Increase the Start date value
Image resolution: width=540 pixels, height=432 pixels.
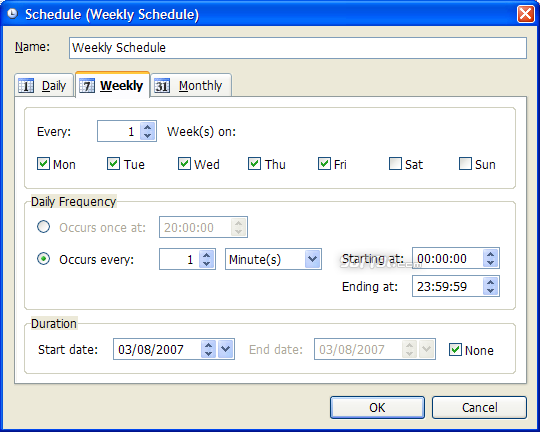tap(209, 345)
